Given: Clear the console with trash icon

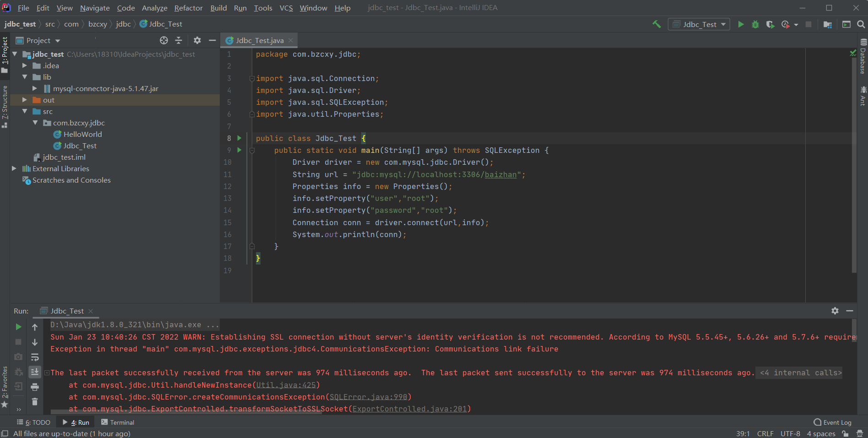Looking at the screenshot, I should coord(35,402).
